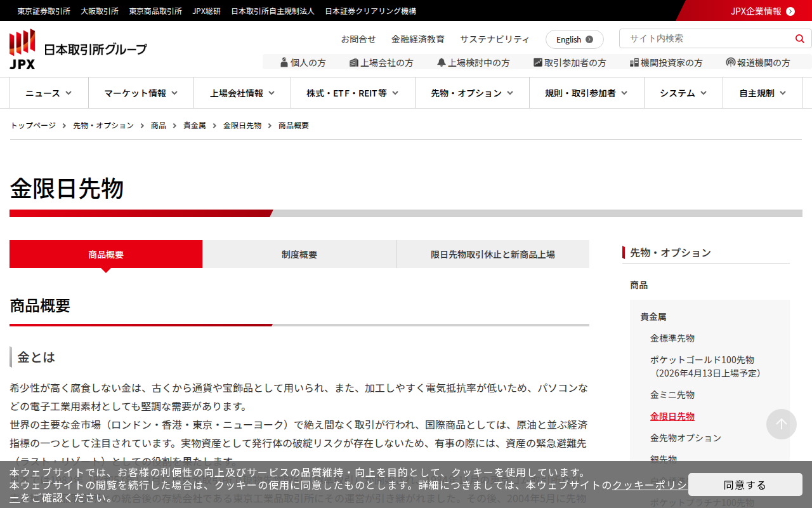Screen dimensions: 812x508
Task: Click トップページ breadcrumb
Action: point(33,126)
